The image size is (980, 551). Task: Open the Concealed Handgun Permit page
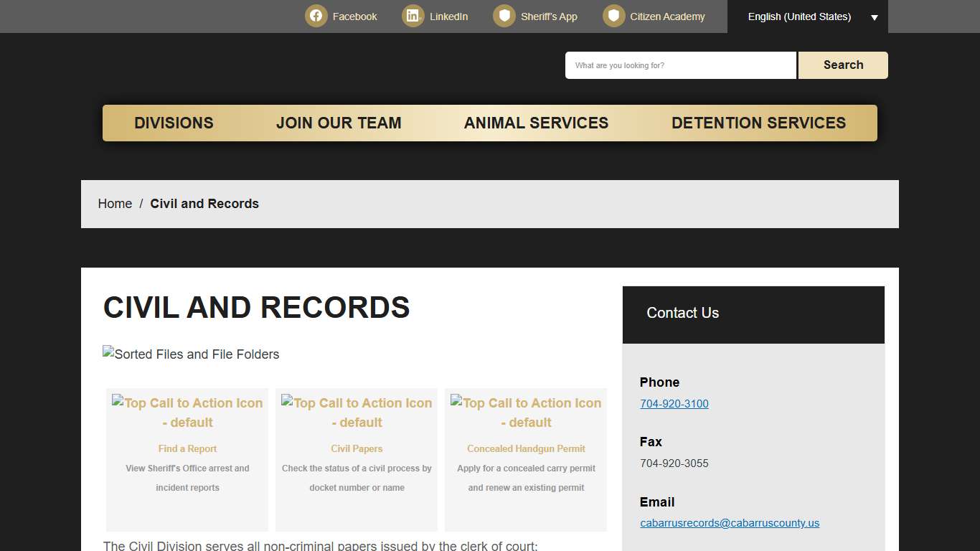[x=526, y=448]
